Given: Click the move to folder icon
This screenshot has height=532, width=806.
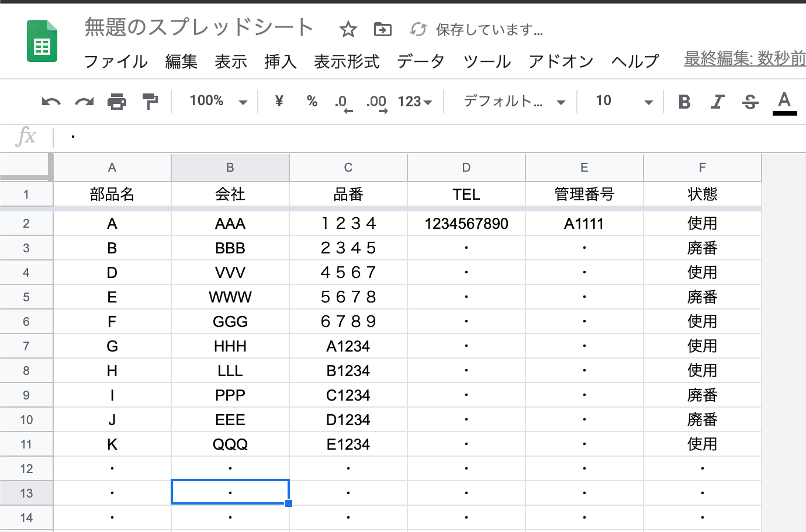Looking at the screenshot, I should pos(382,29).
